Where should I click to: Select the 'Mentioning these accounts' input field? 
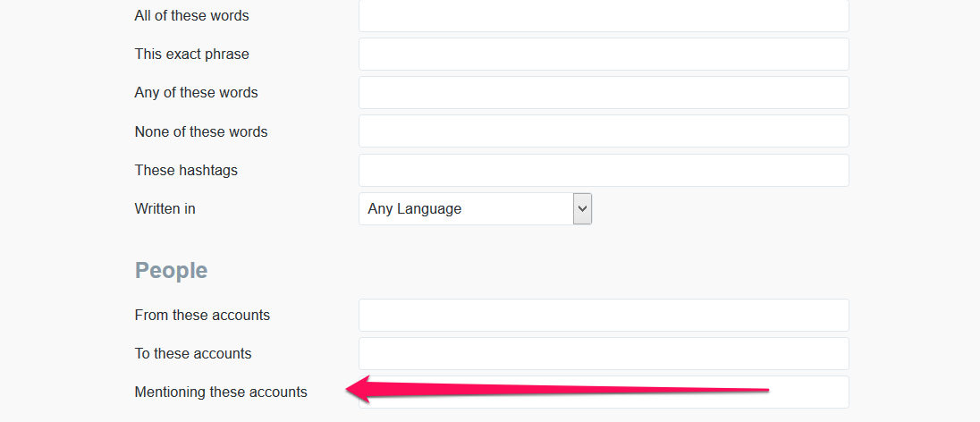pyautogui.click(x=604, y=392)
